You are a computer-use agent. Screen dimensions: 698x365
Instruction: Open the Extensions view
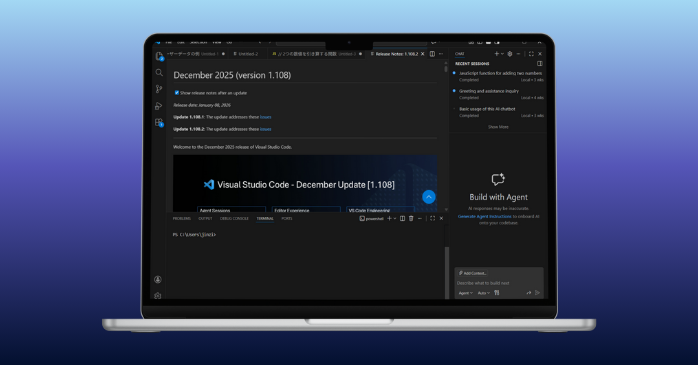[159, 122]
